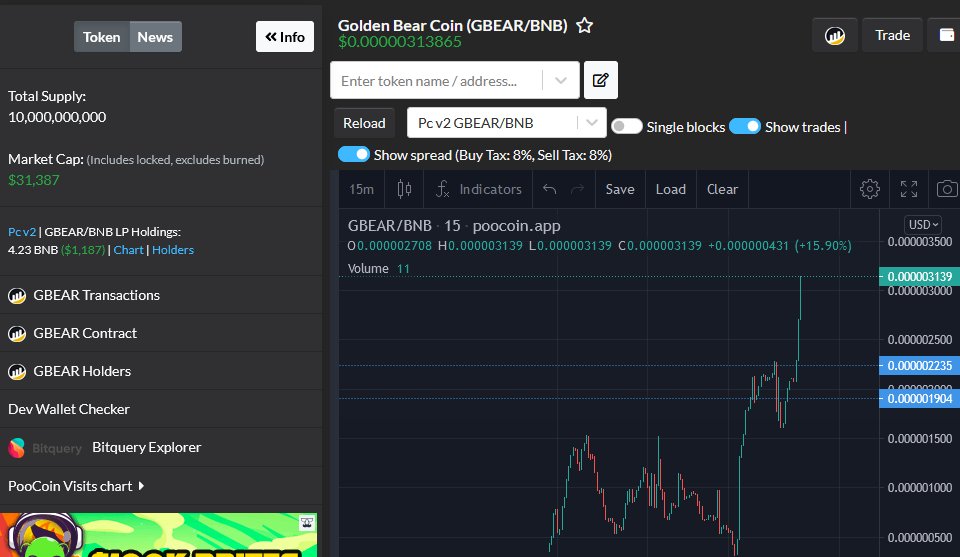Switch to the News tab
Screen dimensions: 960x557
tap(155, 37)
